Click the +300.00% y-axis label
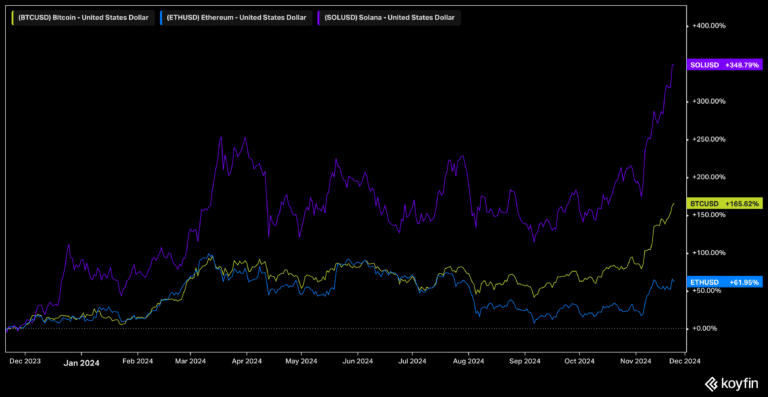768x397 pixels. point(709,101)
